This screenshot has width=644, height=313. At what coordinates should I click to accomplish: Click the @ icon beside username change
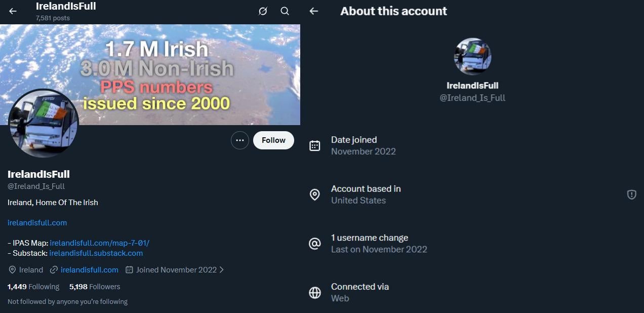(315, 244)
